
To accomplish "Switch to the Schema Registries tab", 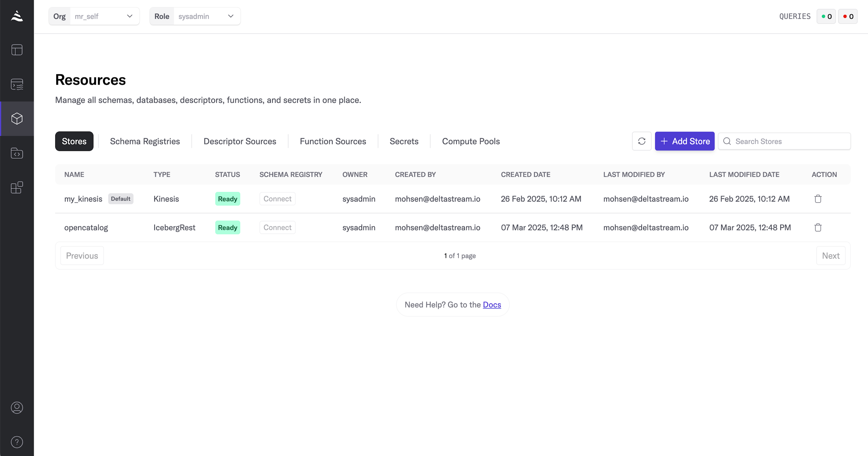I will (145, 141).
